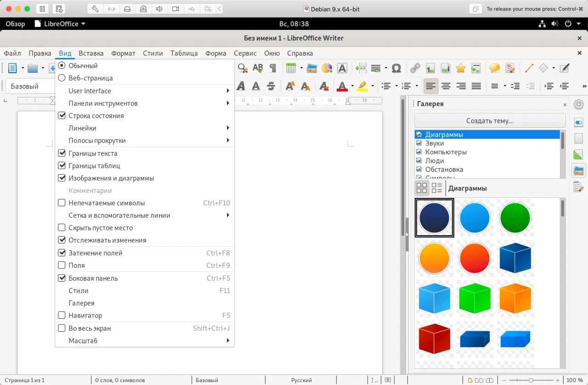The height and width of the screenshot is (385, 588).
Task: Uncheck Строка состояния in the Вид menu
Action: point(145,116)
